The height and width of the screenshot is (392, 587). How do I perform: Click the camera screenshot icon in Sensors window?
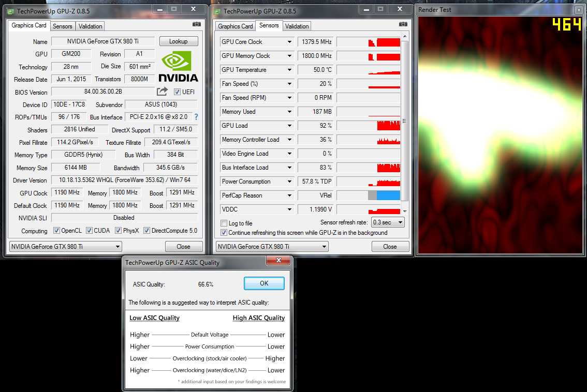403,24
